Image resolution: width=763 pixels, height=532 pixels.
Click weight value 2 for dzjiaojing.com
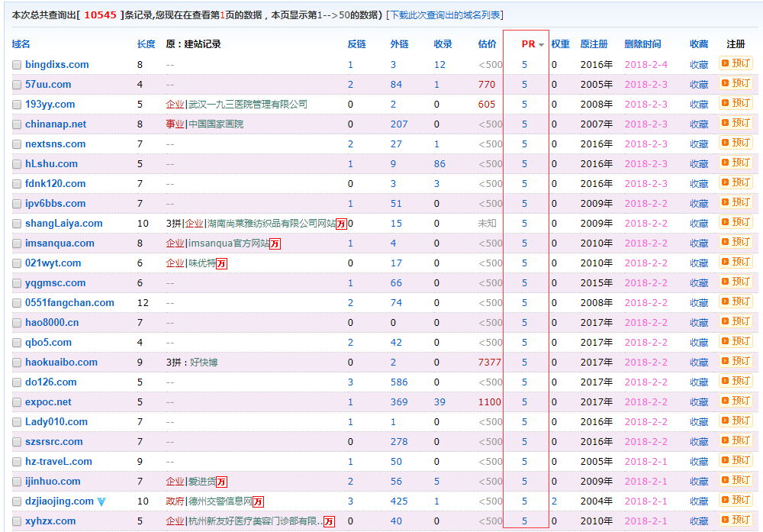554,501
